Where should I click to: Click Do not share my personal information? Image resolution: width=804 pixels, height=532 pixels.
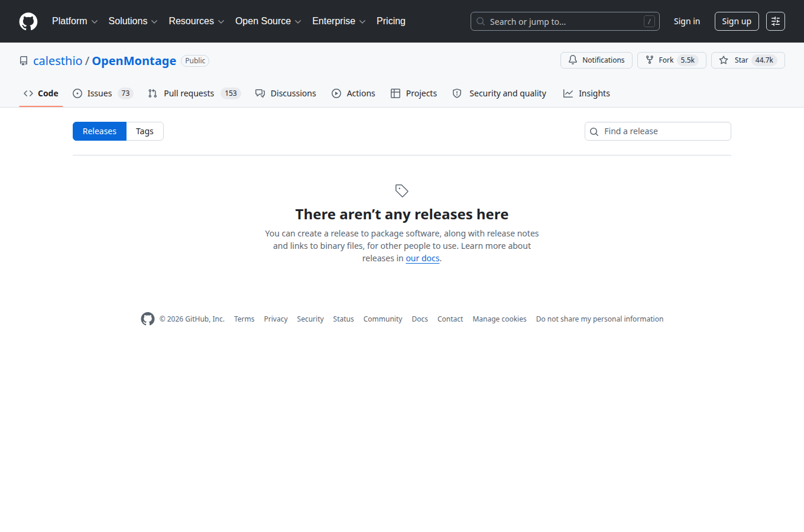599,319
